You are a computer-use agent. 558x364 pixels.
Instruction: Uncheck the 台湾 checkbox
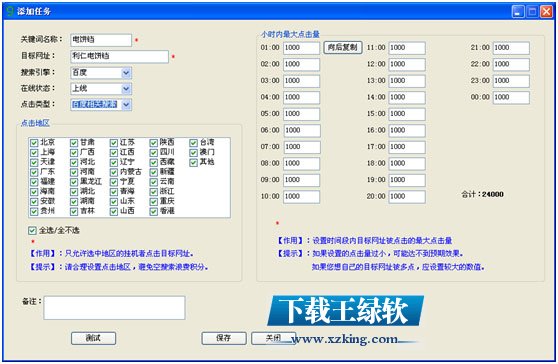point(194,143)
